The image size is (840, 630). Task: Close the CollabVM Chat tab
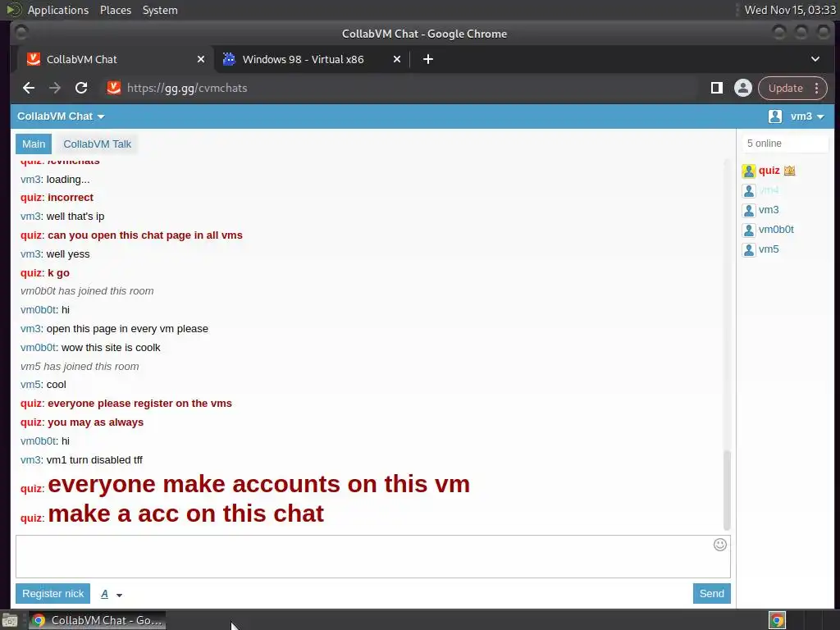(x=201, y=59)
